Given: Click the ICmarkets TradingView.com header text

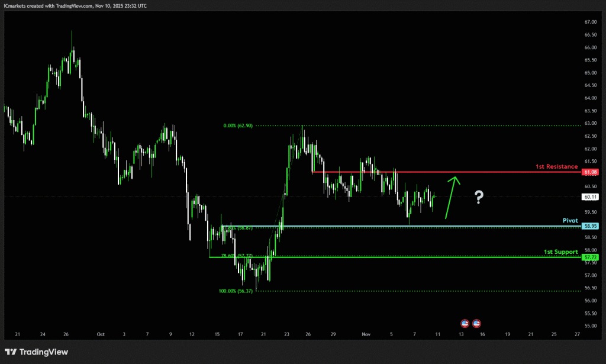Looking at the screenshot, I should click(x=76, y=5).
